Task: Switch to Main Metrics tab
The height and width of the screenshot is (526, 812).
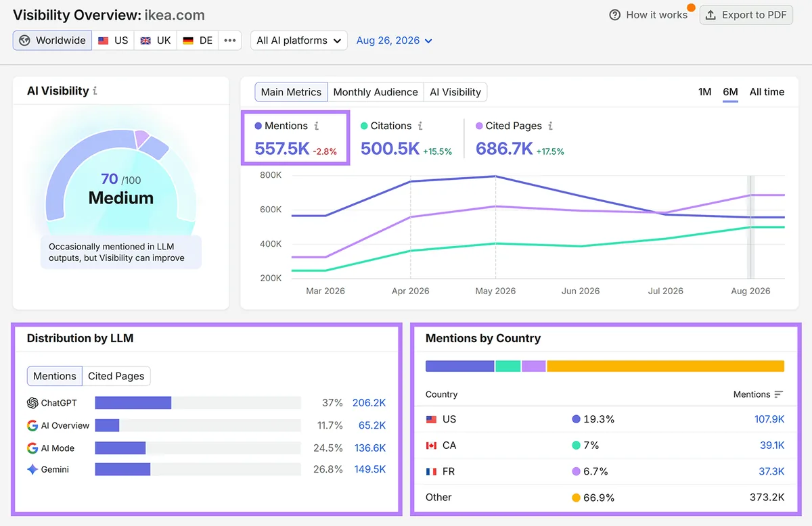Action: click(x=291, y=92)
